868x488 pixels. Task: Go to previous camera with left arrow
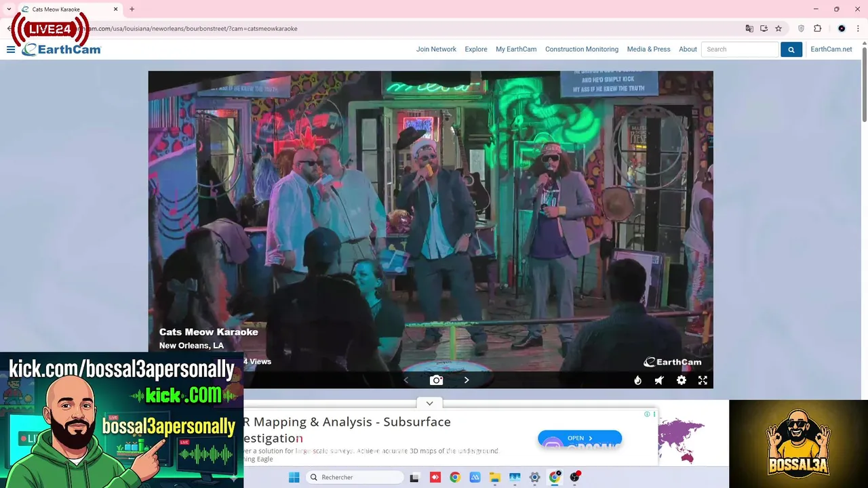[406, 380]
